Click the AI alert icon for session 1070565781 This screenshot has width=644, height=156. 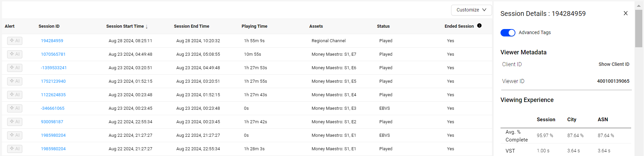15,54
